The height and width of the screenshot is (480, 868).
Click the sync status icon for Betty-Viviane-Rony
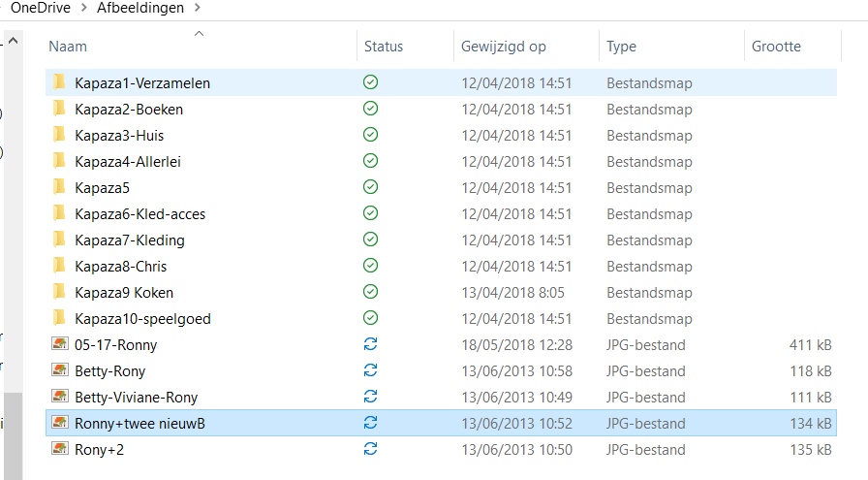(370, 397)
